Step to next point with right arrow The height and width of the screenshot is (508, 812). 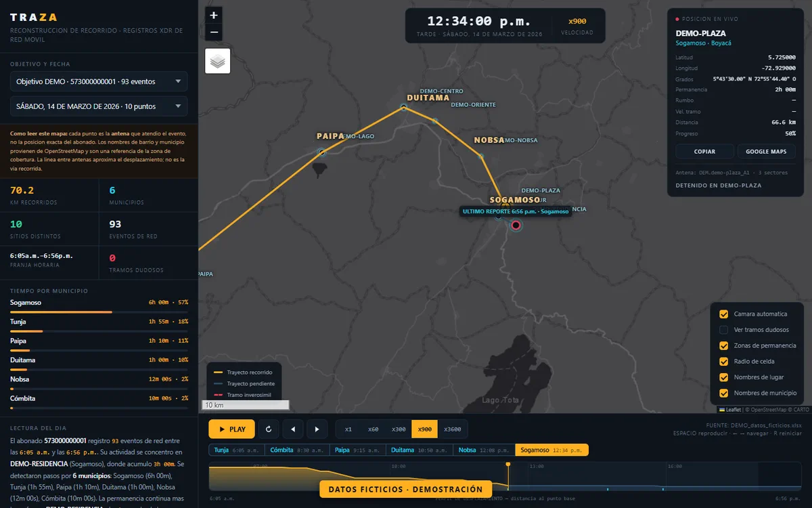pos(317,429)
